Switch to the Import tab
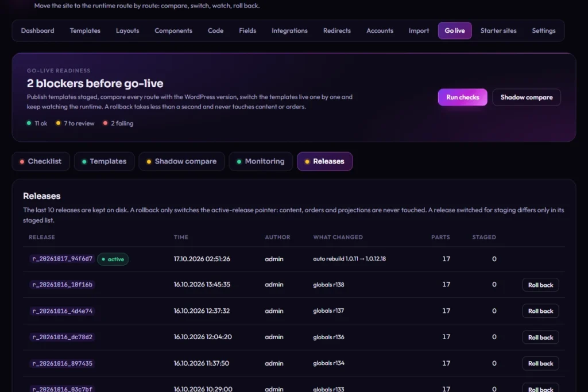This screenshot has width=588, height=392. [x=419, y=31]
